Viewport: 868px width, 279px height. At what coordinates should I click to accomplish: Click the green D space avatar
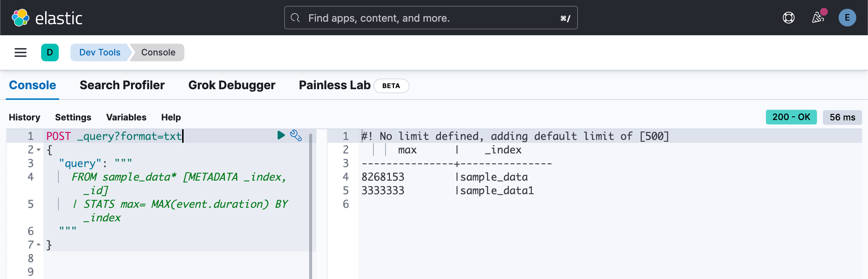click(50, 52)
